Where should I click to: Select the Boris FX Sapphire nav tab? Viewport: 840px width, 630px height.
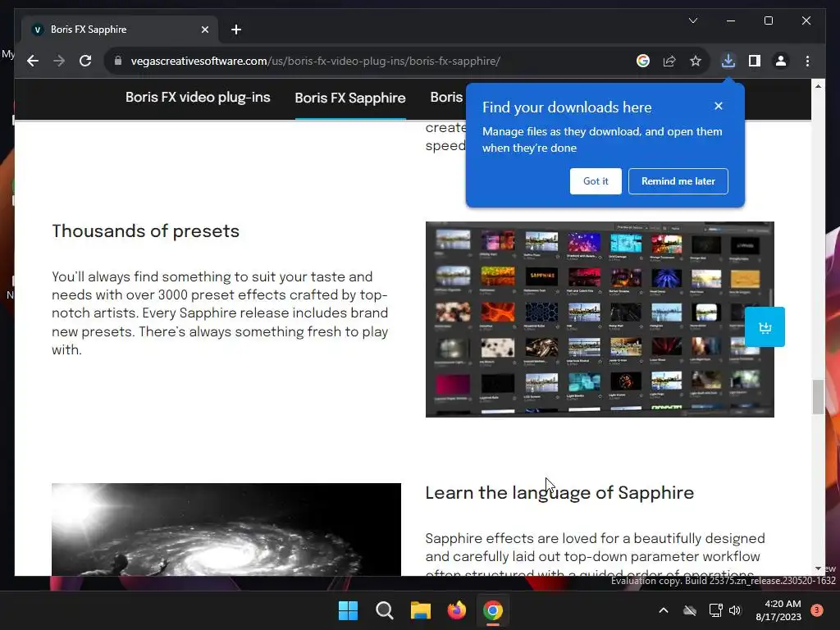350,98
